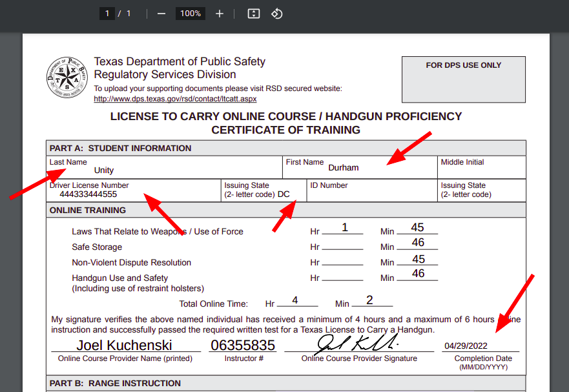Click the Texas DPS seal logo
Screen dimensions: 569x392
coord(67,77)
